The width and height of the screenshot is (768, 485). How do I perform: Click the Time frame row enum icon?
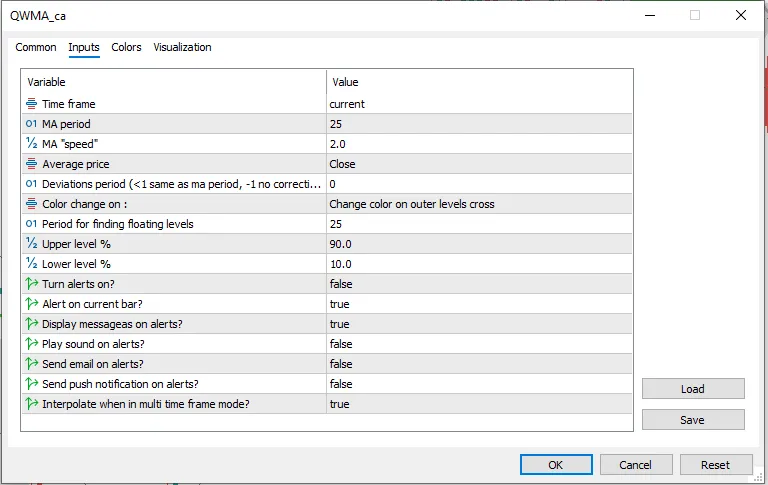pos(31,103)
